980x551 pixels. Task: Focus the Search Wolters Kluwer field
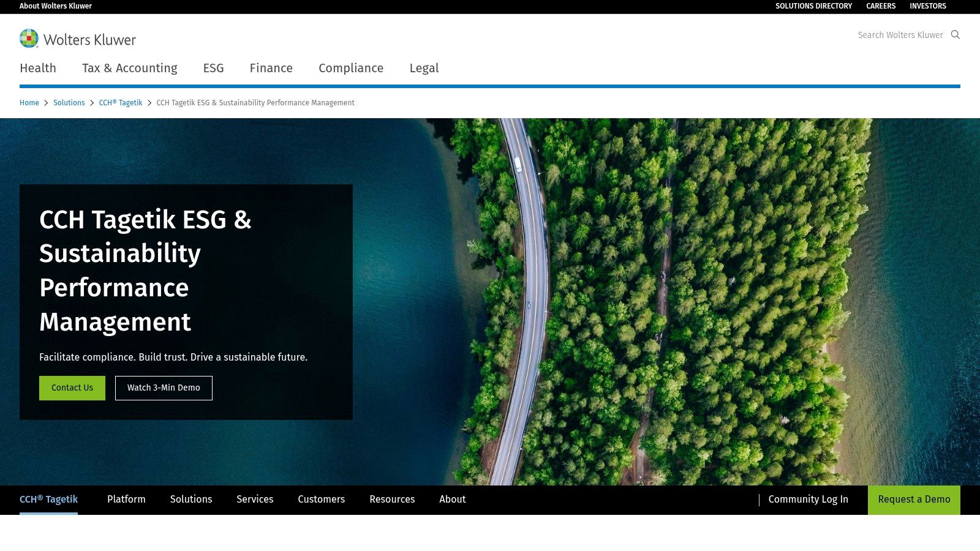[x=900, y=35]
